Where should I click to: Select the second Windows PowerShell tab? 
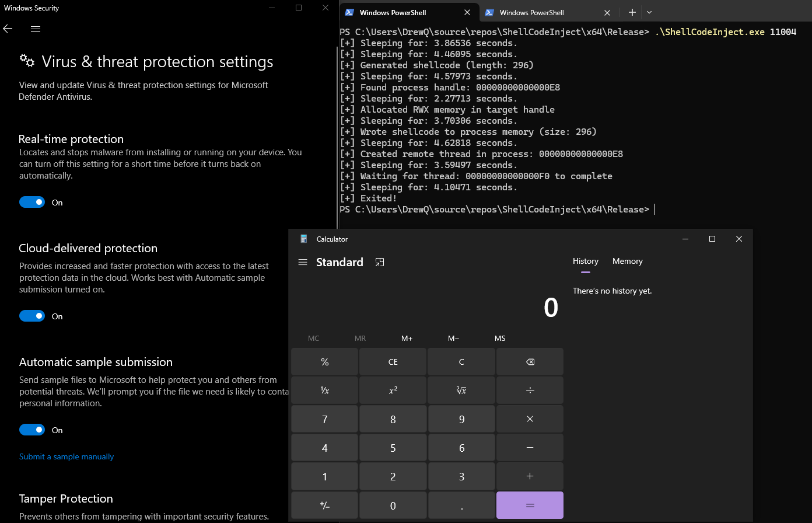(x=542, y=12)
